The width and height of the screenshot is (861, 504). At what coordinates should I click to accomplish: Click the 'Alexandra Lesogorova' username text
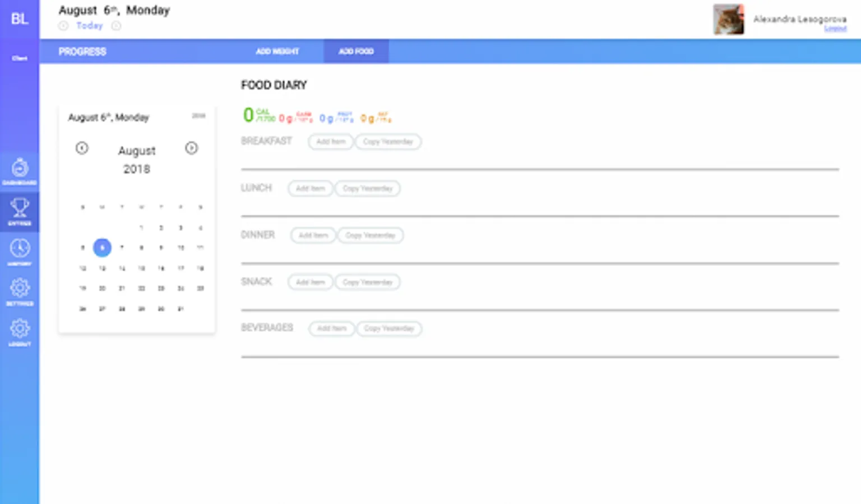click(800, 19)
